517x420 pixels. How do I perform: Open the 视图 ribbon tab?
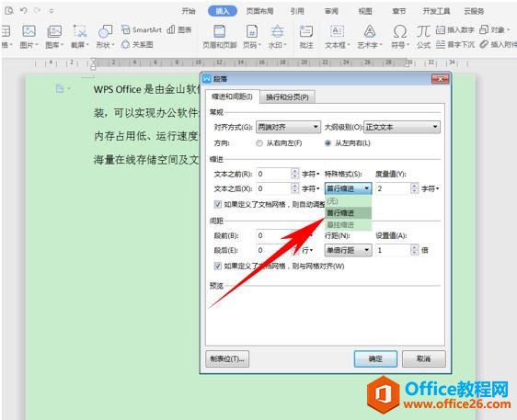(365, 11)
